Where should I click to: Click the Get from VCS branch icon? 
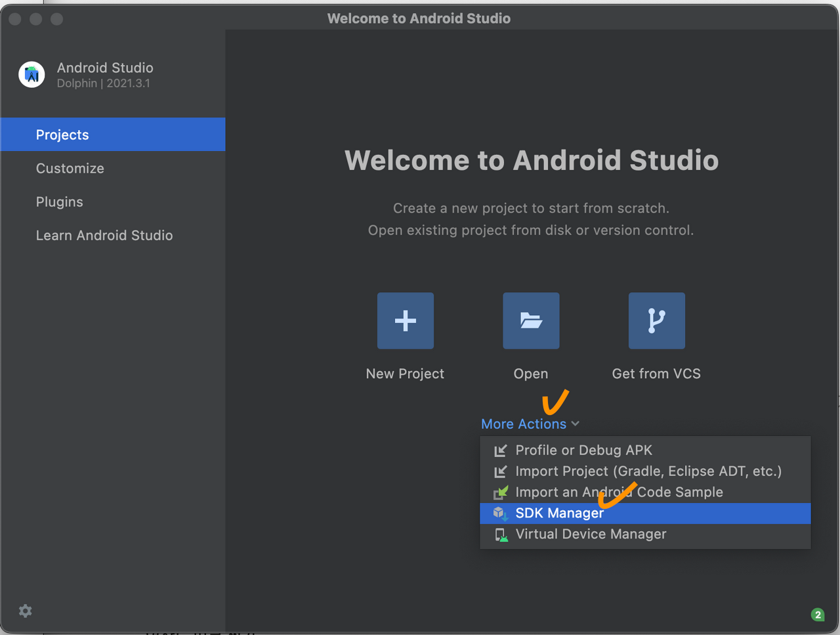[656, 320]
